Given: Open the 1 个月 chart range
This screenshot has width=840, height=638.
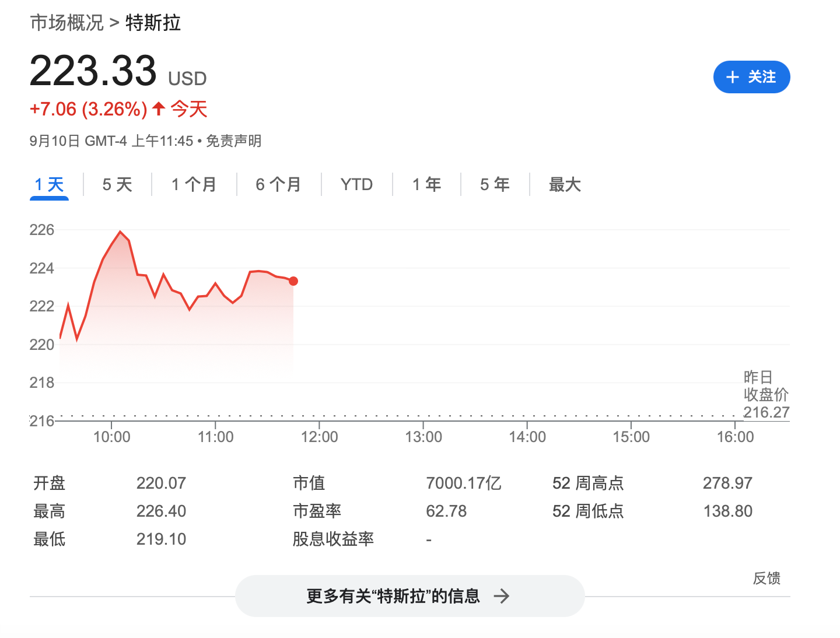Looking at the screenshot, I should tap(194, 185).
